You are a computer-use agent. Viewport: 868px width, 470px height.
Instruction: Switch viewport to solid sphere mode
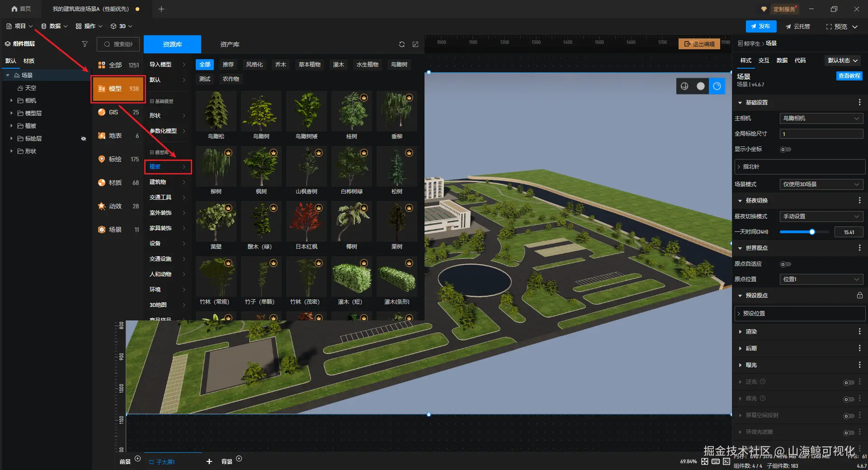point(701,86)
